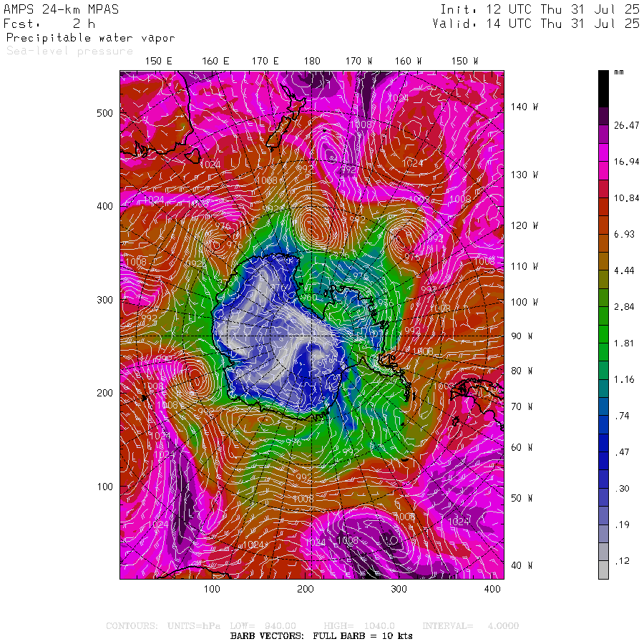Image resolution: width=644 pixels, height=644 pixels.
Task: Click the "180" longitude label above the map
Action: (312, 61)
